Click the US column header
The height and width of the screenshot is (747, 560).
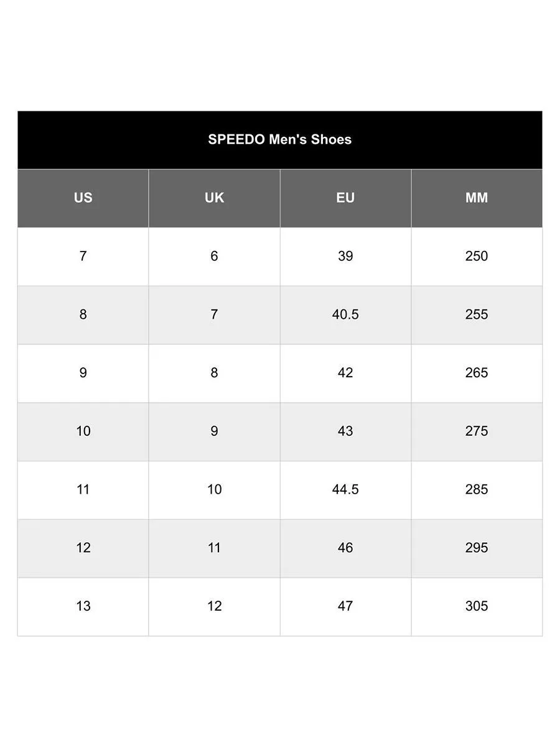point(83,198)
